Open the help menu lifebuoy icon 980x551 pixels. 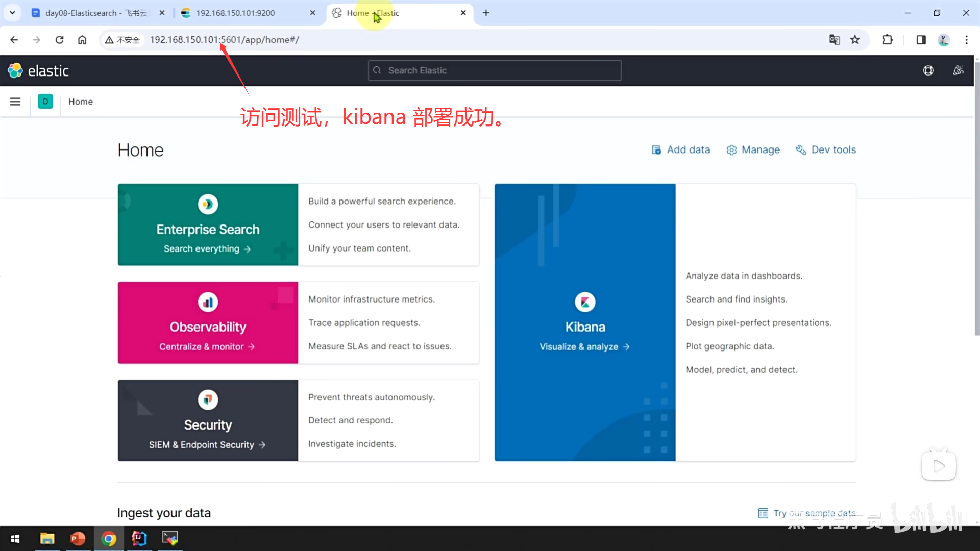click(x=928, y=70)
